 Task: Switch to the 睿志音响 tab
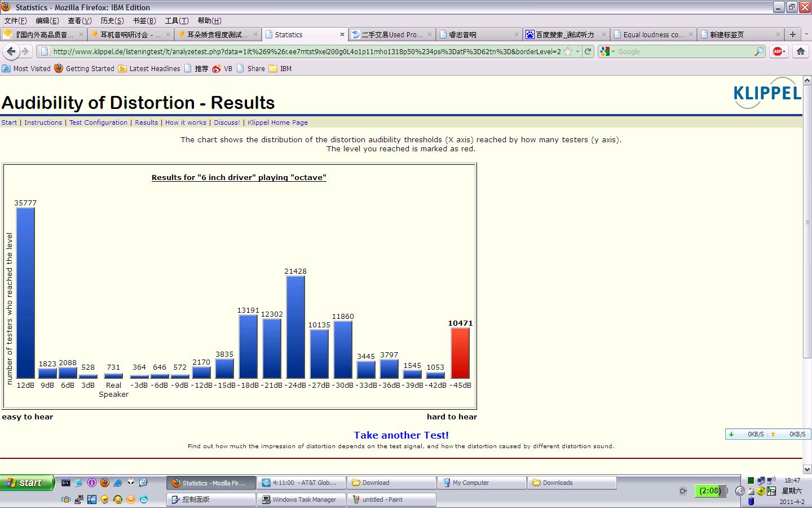pyautogui.click(x=478, y=34)
